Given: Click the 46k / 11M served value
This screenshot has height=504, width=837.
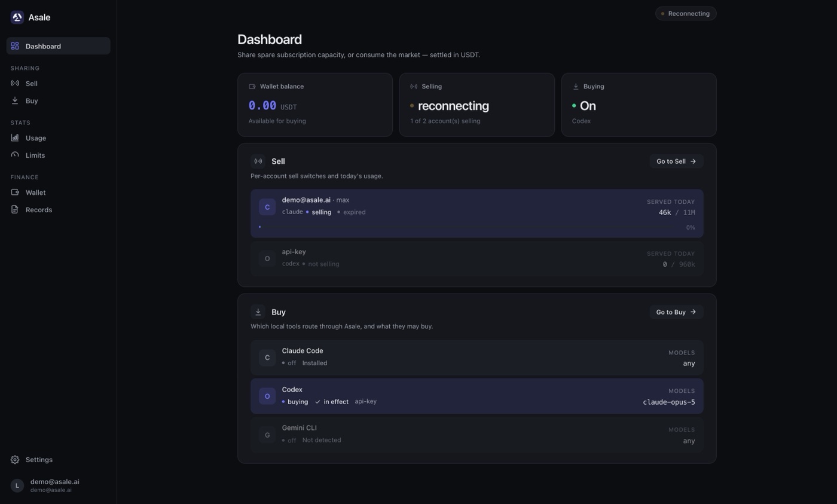Looking at the screenshot, I should (677, 213).
